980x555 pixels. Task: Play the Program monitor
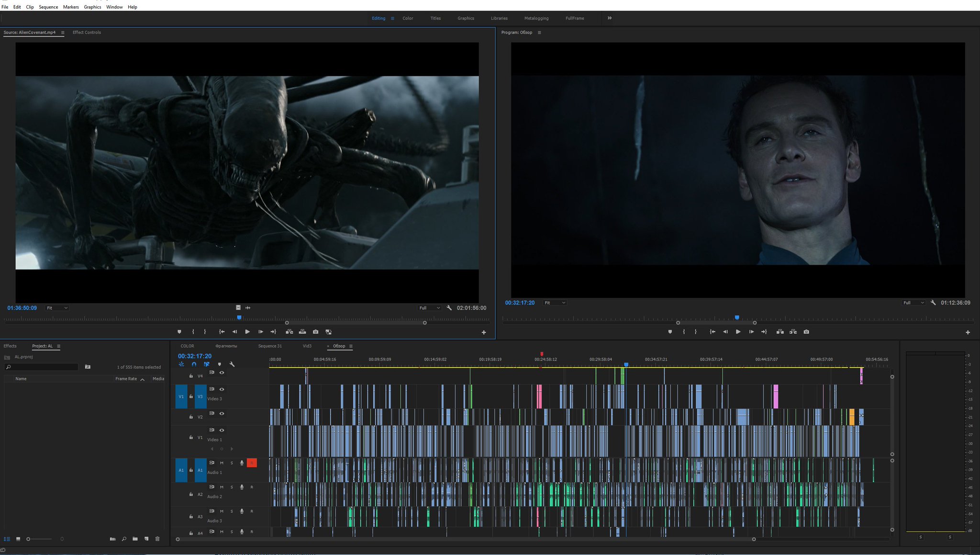[738, 332]
